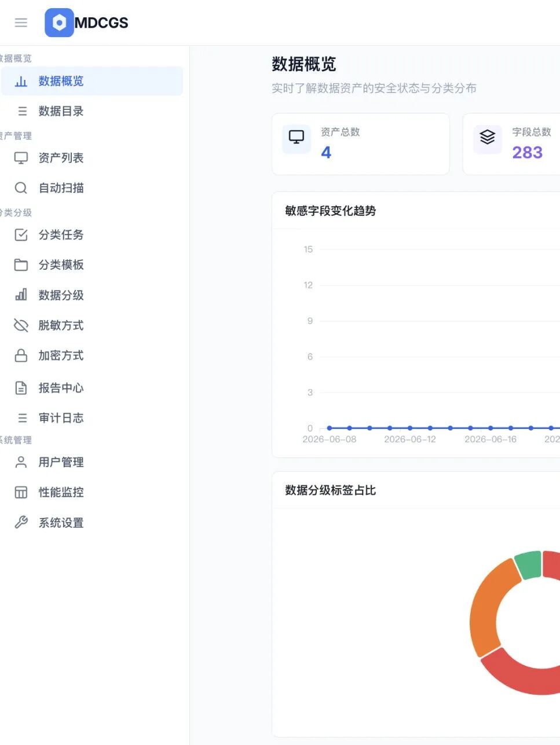Click the 2026-06-08 axis date label
Image resolution: width=560 pixels, height=745 pixels.
click(330, 439)
